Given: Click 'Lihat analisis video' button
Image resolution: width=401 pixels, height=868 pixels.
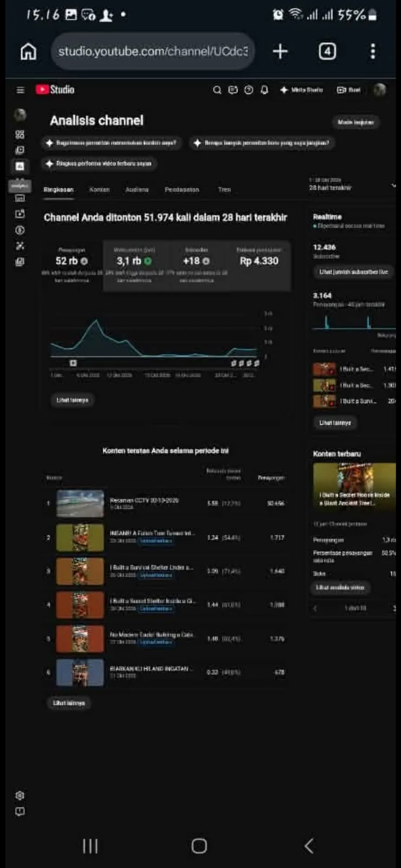Looking at the screenshot, I should click(340, 588).
